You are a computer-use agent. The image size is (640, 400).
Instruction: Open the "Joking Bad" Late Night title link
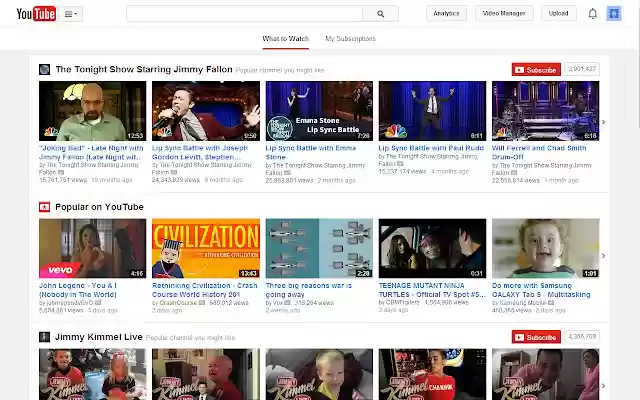tap(91, 152)
